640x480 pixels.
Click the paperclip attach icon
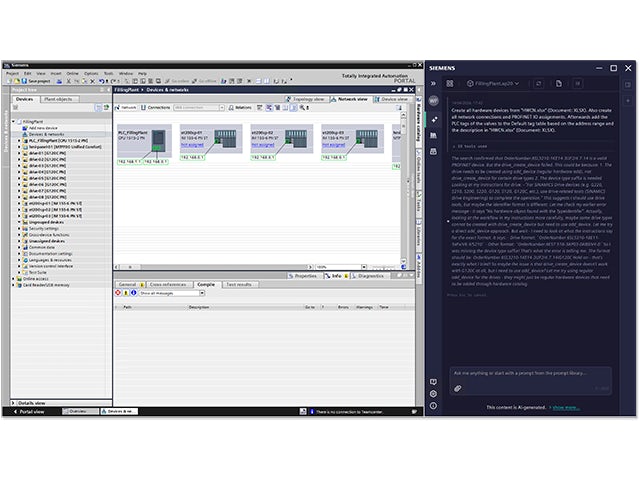tap(458, 389)
